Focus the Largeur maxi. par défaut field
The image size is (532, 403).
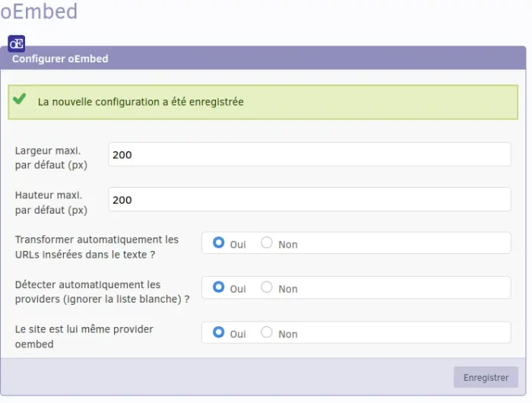pyautogui.click(x=309, y=154)
